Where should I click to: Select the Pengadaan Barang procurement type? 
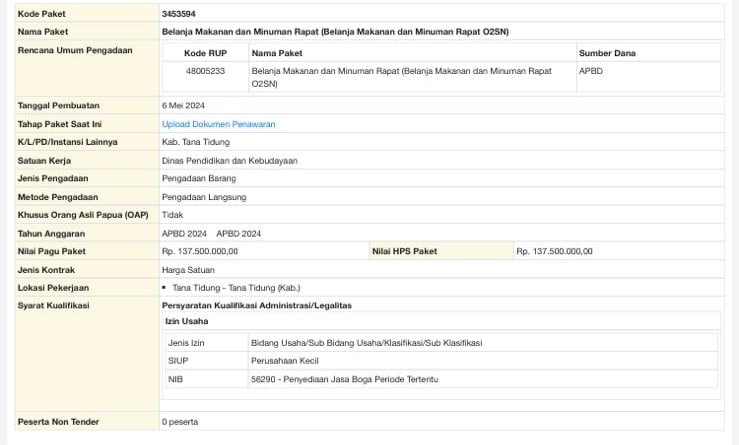199,178
